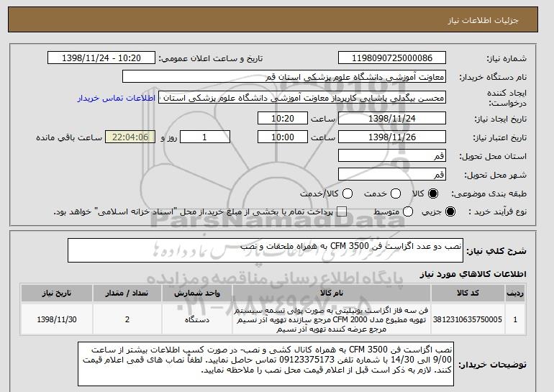Screen dimensions: 554x392
Task: Click the request creator name field
Action: [x=302, y=98]
